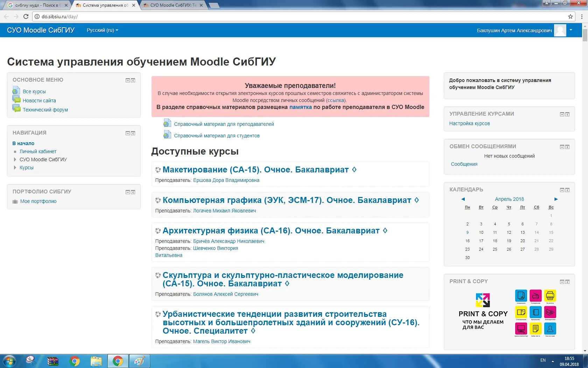
Task: Expand the Курсы navigation node
Action: pyautogui.click(x=15, y=168)
